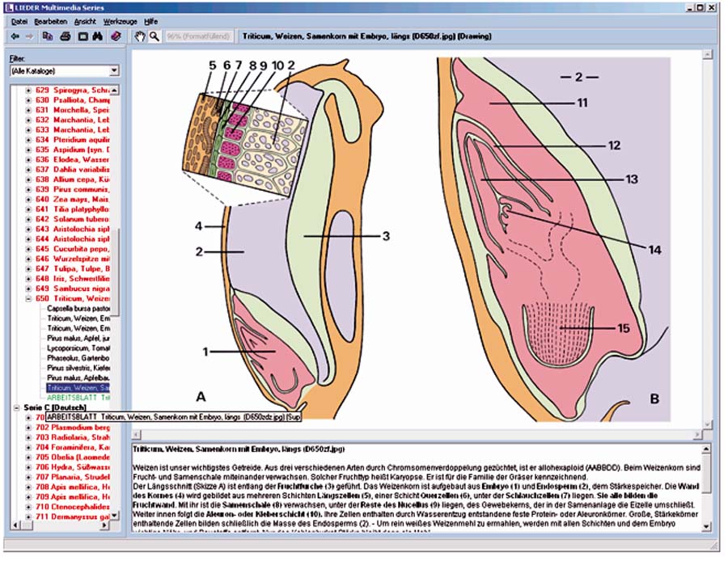Expand the 640 Zea mays node

pos(29,199)
